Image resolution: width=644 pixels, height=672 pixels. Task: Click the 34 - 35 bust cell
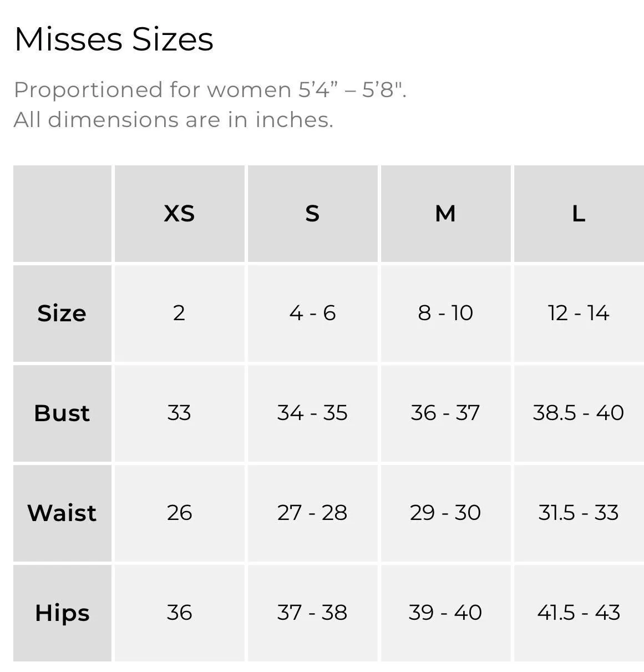coord(312,413)
